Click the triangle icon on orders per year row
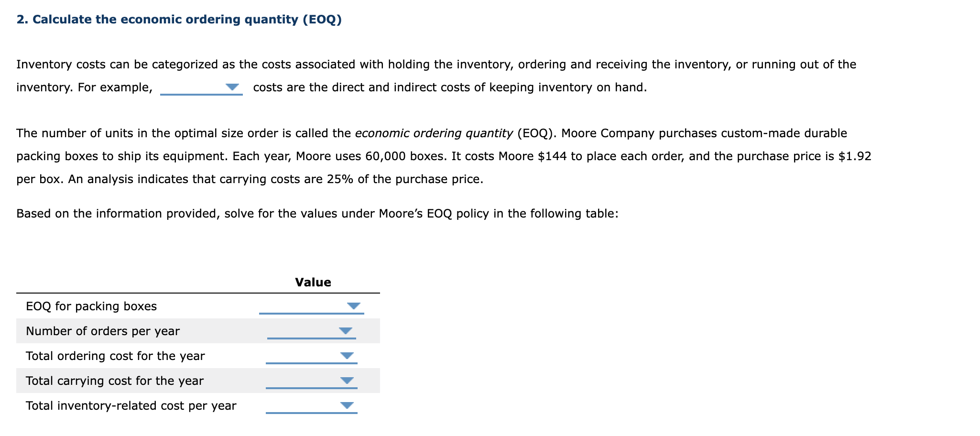Viewport: 980px width, 436px height. (x=346, y=331)
